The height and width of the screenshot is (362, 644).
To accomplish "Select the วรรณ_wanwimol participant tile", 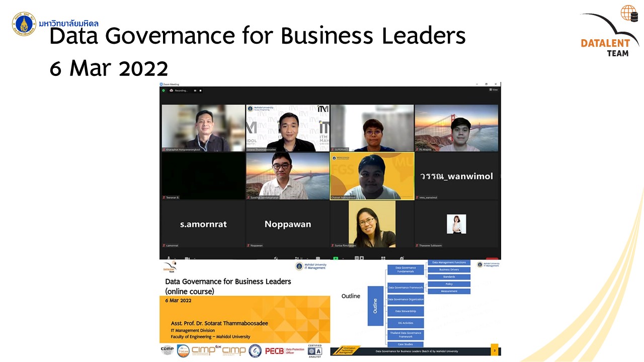I will pyautogui.click(x=456, y=176).
